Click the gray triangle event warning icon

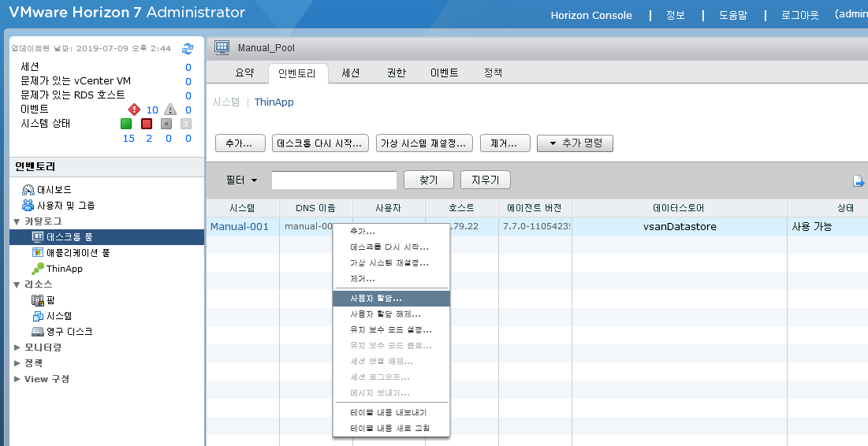pos(170,109)
